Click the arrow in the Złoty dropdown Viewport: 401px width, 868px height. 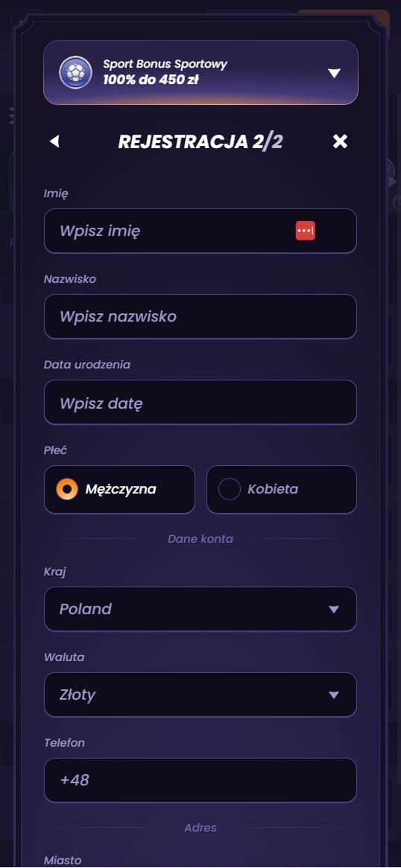pyautogui.click(x=334, y=695)
